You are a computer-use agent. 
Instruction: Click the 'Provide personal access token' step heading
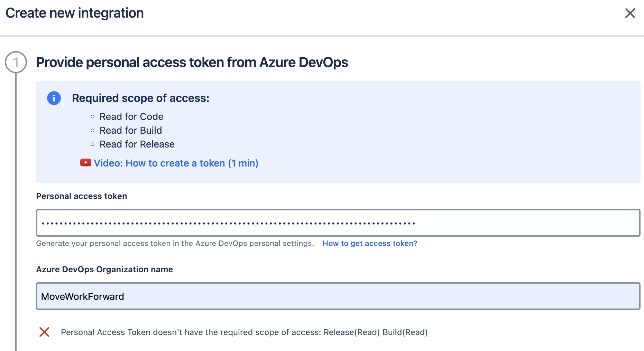[x=192, y=63]
